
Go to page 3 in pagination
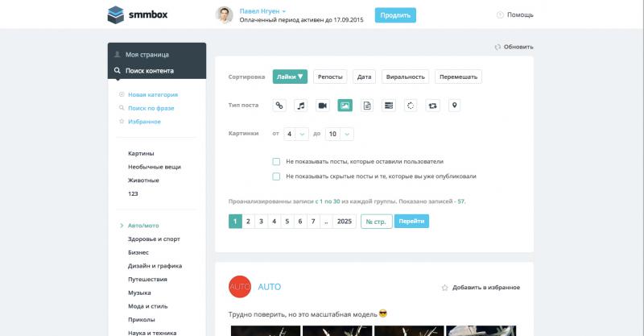pos(261,222)
